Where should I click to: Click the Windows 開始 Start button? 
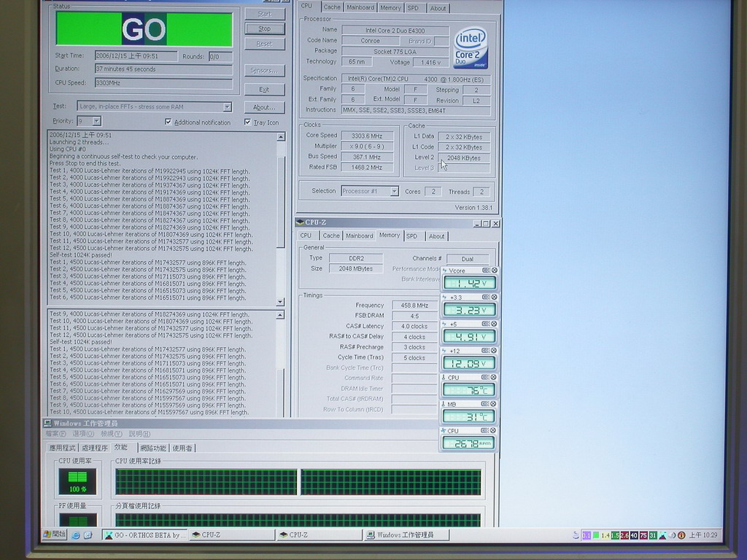pyautogui.click(x=55, y=534)
